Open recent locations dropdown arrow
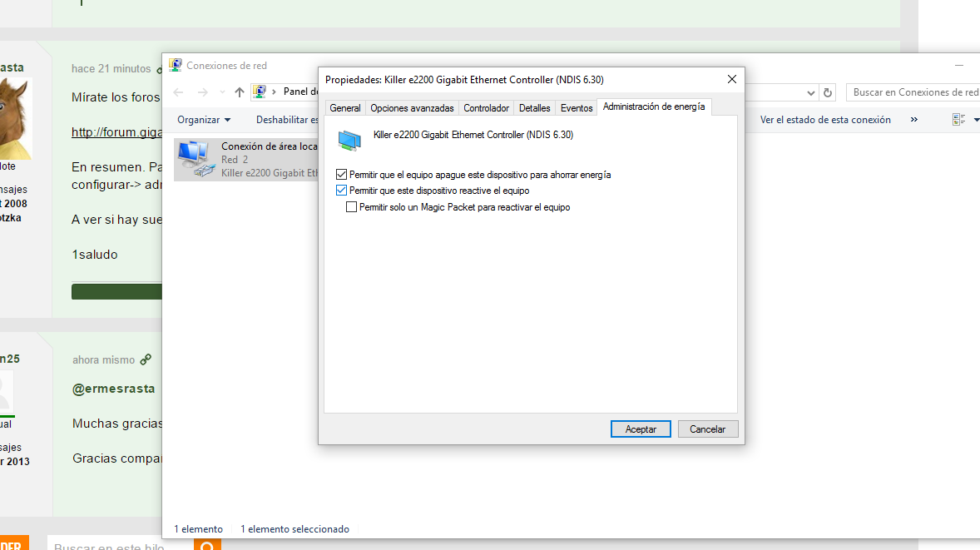Screen dimensions: 980x550 click(x=222, y=92)
